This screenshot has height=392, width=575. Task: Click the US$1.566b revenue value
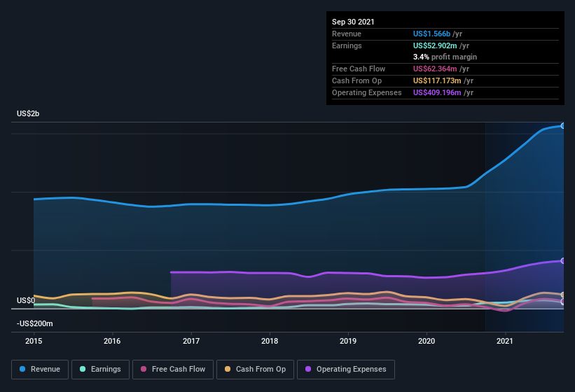pos(431,34)
